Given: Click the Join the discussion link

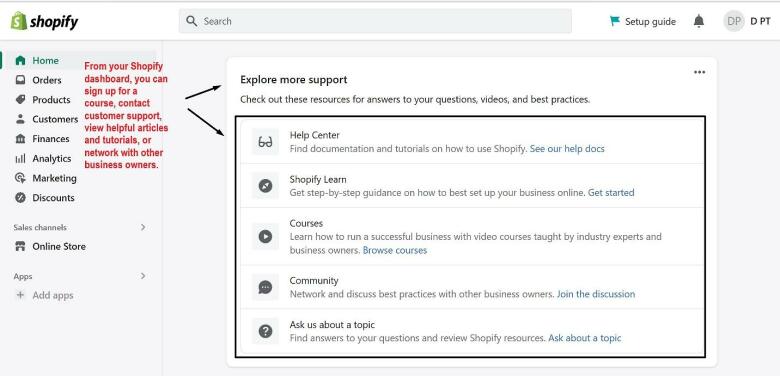Looking at the screenshot, I should (x=596, y=294).
